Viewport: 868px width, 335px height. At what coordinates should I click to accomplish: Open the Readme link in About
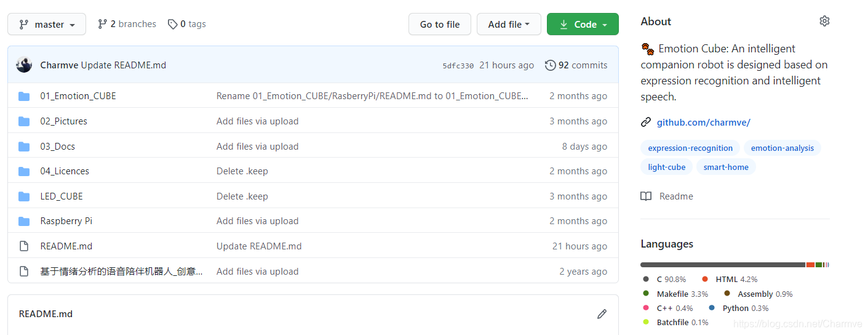[x=676, y=196]
